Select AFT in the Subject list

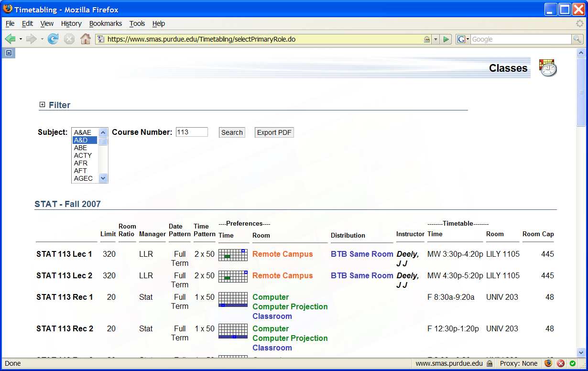[85, 171]
